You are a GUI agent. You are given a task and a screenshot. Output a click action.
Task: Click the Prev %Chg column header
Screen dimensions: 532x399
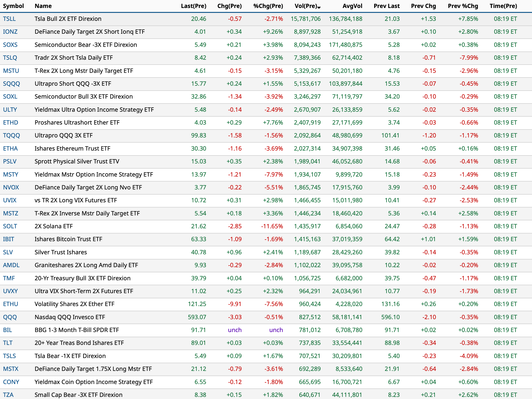[463, 6]
